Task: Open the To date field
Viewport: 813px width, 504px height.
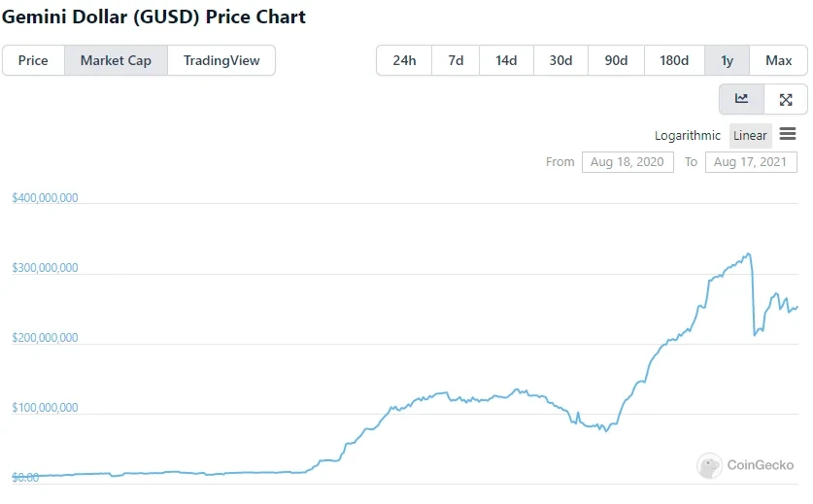Action: click(751, 162)
